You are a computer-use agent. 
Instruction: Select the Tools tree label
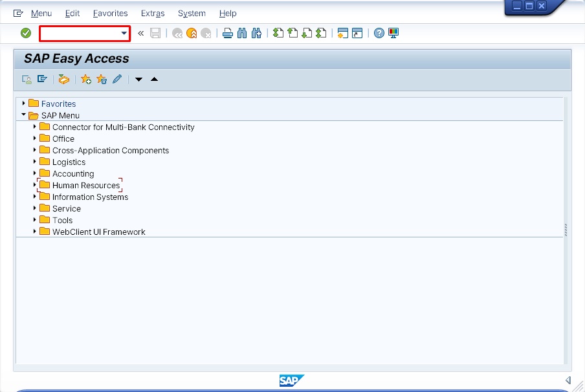(62, 220)
